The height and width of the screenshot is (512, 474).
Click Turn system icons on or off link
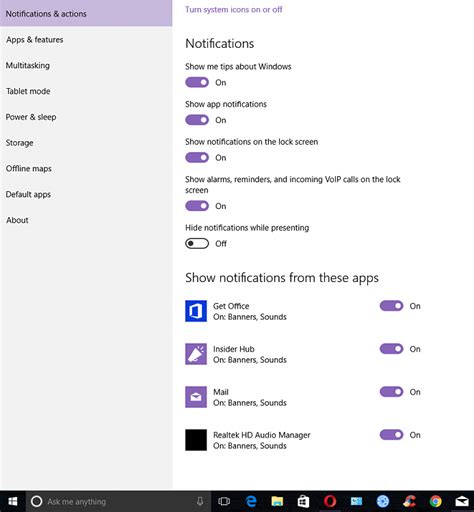click(x=234, y=9)
